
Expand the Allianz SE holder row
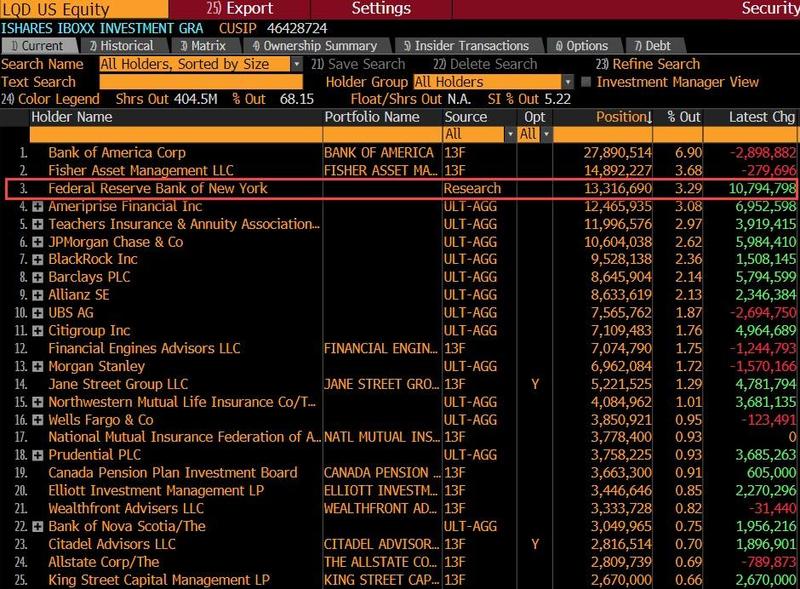[x=38, y=296]
